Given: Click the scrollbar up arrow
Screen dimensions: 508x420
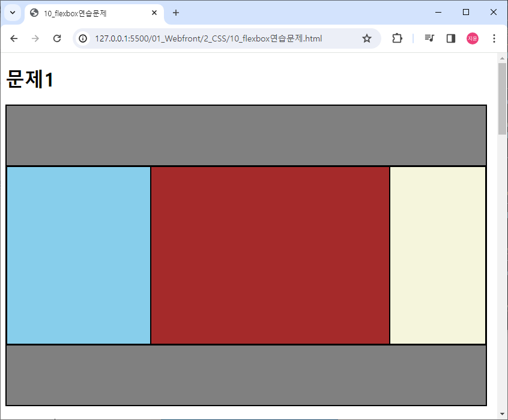Looking at the screenshot, I should pyautogui.click(x=502, y=58).
